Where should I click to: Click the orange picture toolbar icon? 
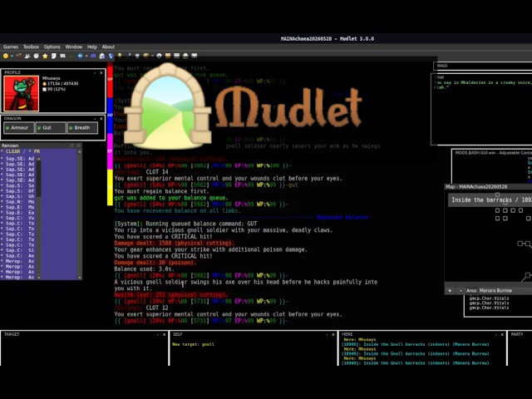(168, 56)
